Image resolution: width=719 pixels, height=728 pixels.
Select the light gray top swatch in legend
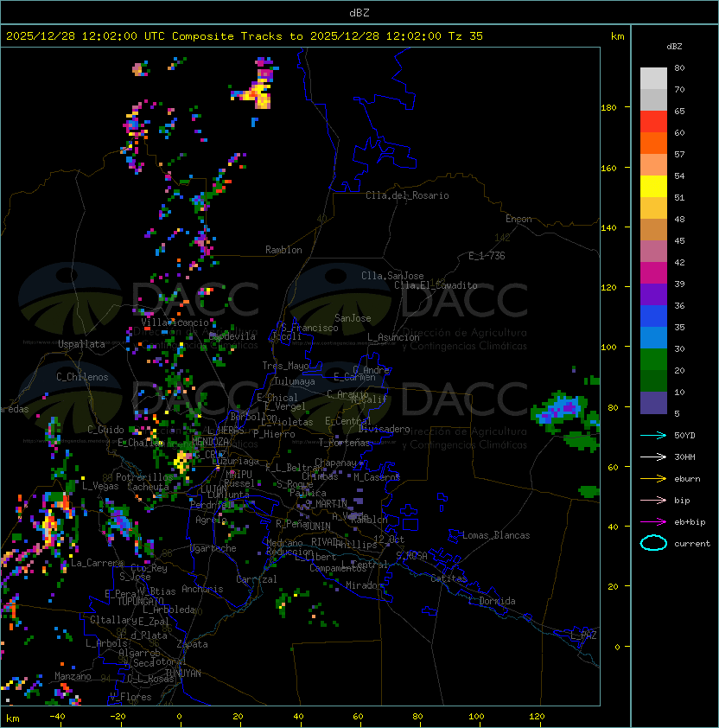653,79
